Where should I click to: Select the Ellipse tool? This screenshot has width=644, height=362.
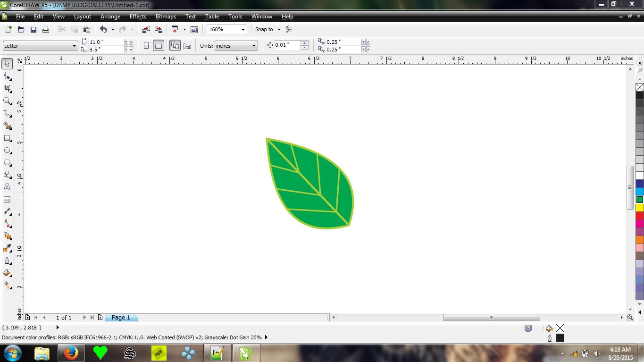[7, 150]
